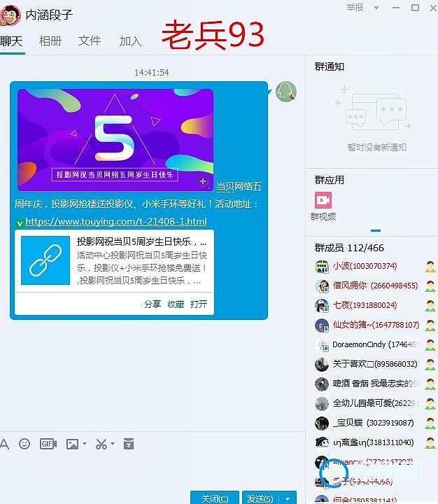Expand the screenshot tool dropdown arrow

click(113, 444)
